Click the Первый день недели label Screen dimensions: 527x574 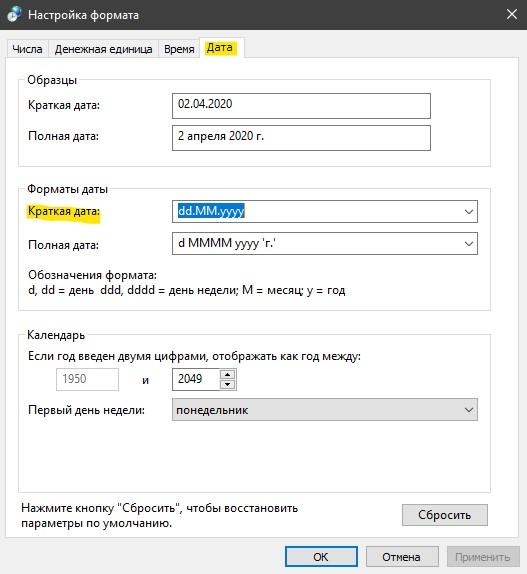point(86,410)
